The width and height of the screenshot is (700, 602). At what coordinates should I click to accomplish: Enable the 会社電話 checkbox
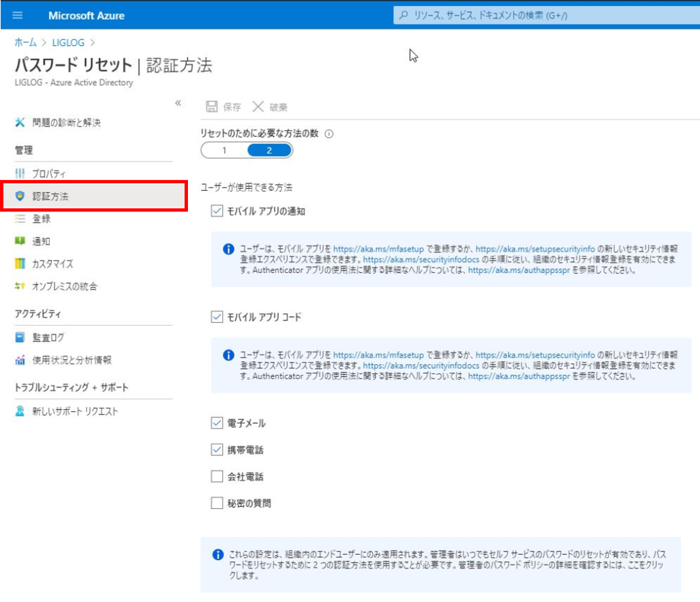tap(217, 477)
